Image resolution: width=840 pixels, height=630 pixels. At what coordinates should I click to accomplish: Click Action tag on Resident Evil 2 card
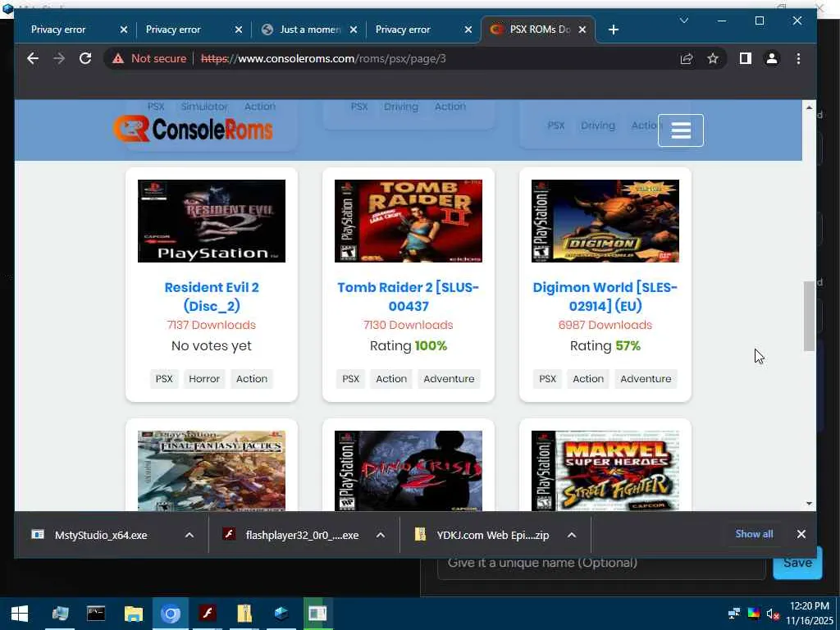pos(252,379)
